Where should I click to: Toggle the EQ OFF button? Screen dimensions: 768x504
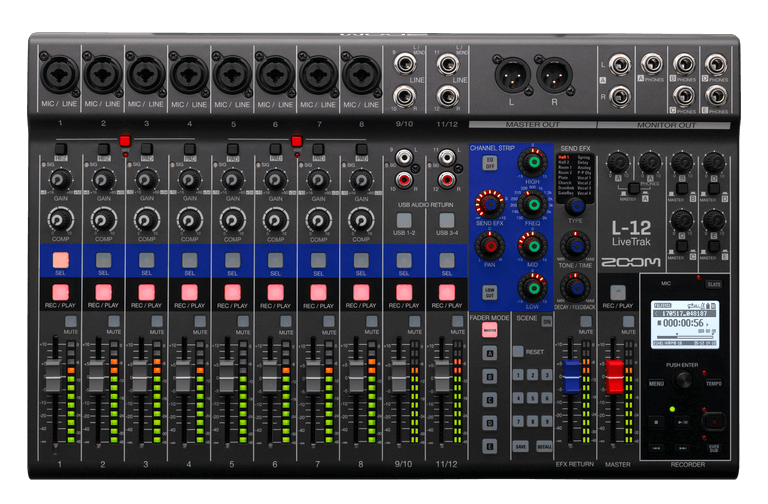click(x=490, y=161)
